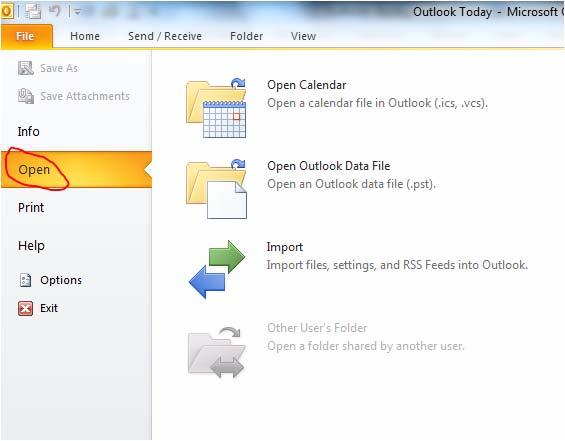565x441 pixels.
Task: Click the Outlook logo in the title bar
Action: [6, 12]
